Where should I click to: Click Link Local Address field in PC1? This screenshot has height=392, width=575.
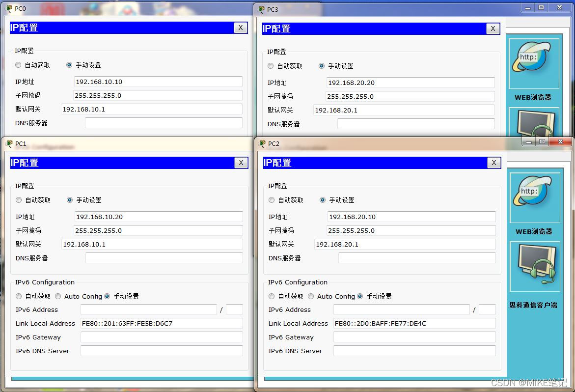[x=162, y=323]
